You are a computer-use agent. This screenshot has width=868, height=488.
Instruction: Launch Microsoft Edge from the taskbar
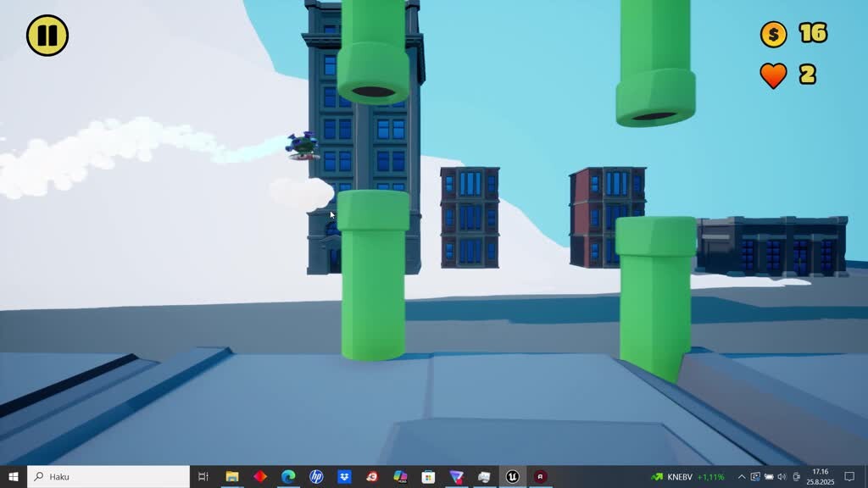coord(288,477)
